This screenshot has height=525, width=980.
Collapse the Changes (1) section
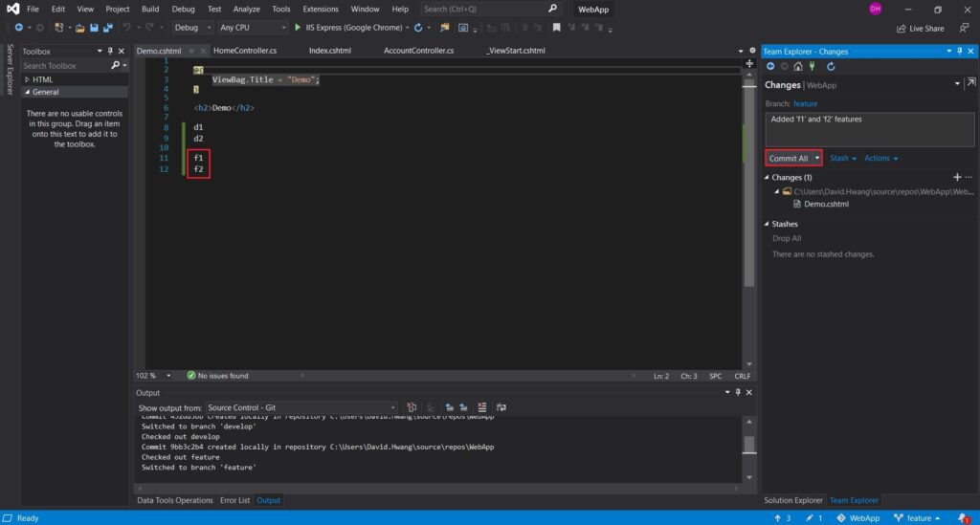pos(768,178)
